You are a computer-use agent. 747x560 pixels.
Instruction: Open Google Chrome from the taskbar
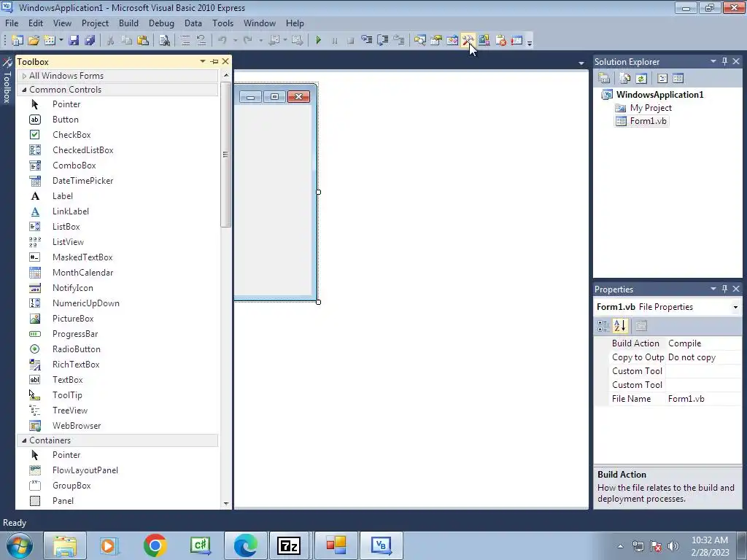[155, 545]
